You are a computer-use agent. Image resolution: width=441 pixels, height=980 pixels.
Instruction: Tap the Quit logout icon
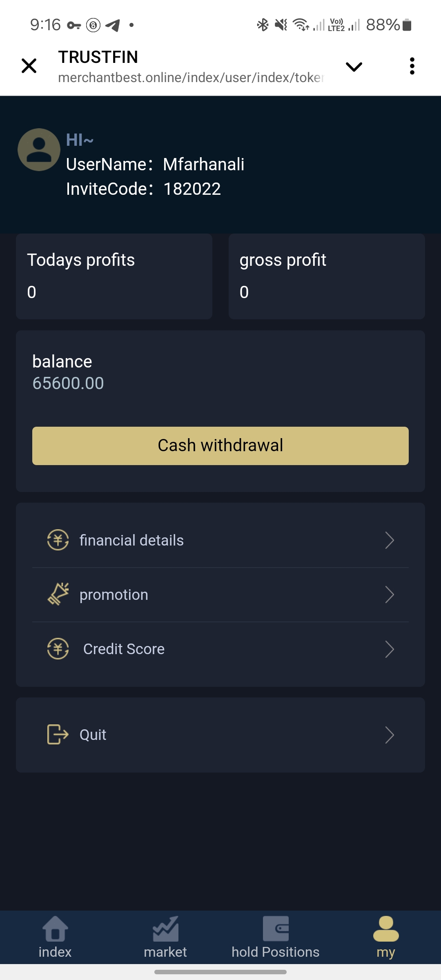pyautogui.click(x=58, y=734)
